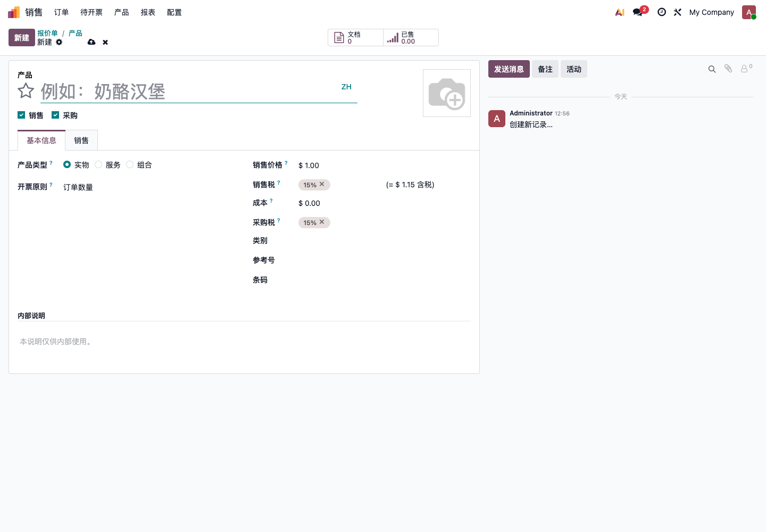Discard changes with the X icon
The height and width of the screenshot is (532, 766).
[x=105, y=42]
